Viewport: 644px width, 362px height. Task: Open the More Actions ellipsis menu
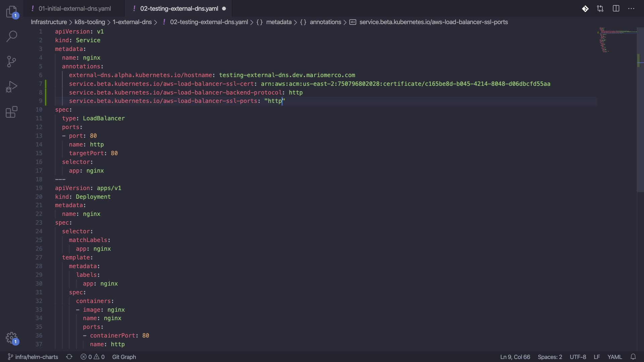(631, 9)
